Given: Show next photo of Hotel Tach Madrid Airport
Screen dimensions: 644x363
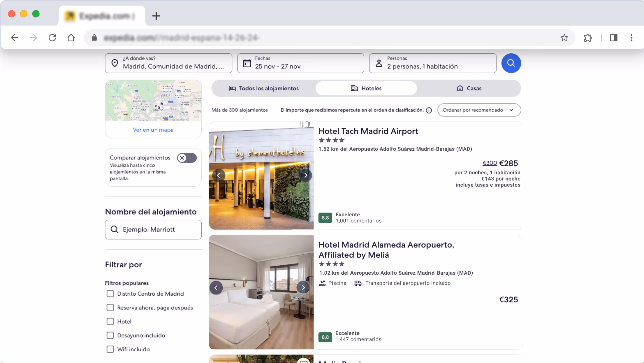Looking at the screenshot, I should pyautogui.click(x=305, y=175).
